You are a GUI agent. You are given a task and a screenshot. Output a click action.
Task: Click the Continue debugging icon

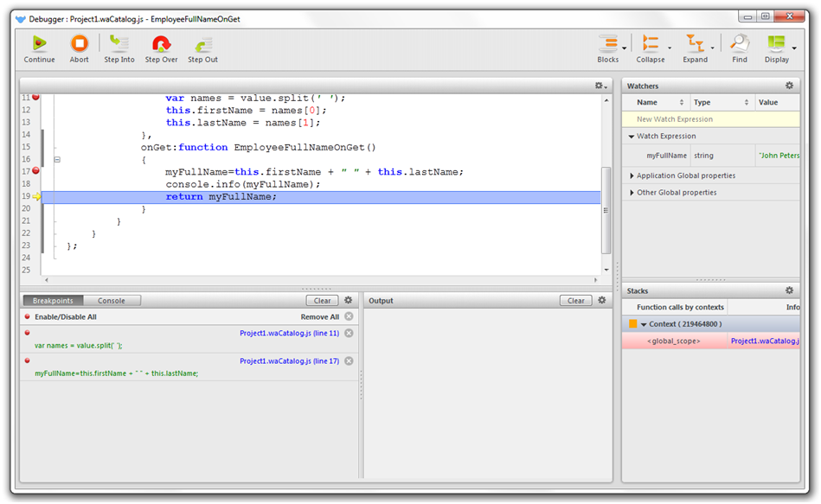point(39,44)
